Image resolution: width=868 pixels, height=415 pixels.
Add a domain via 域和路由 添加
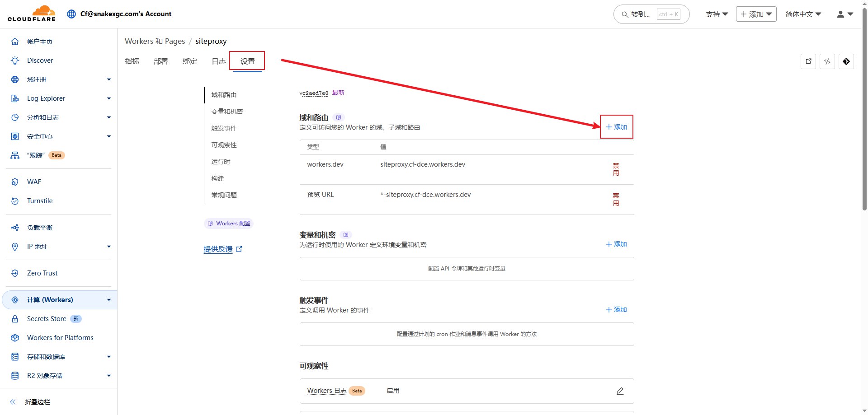(x=617, y=127)
